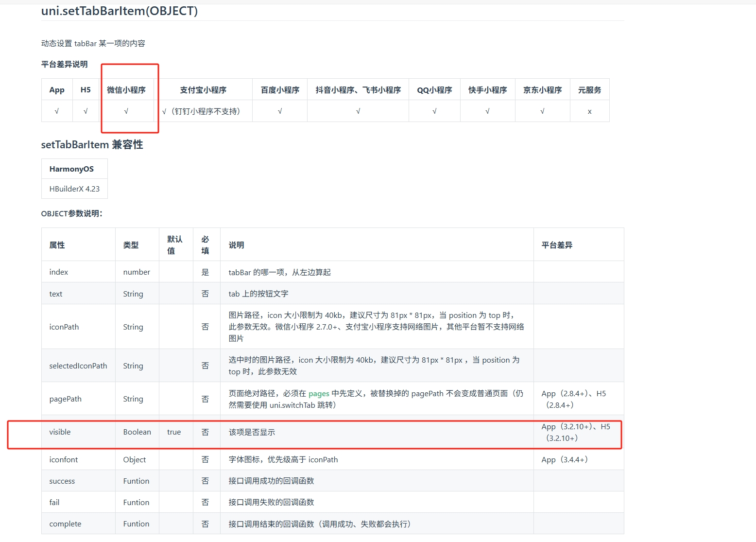
Task: Click the '属性' column header
Action: click(78, 245)
